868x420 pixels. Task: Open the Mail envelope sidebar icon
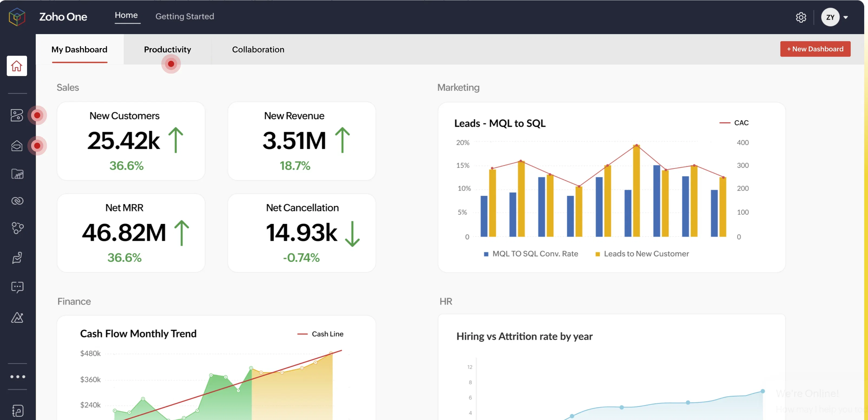tap(17, 146)
